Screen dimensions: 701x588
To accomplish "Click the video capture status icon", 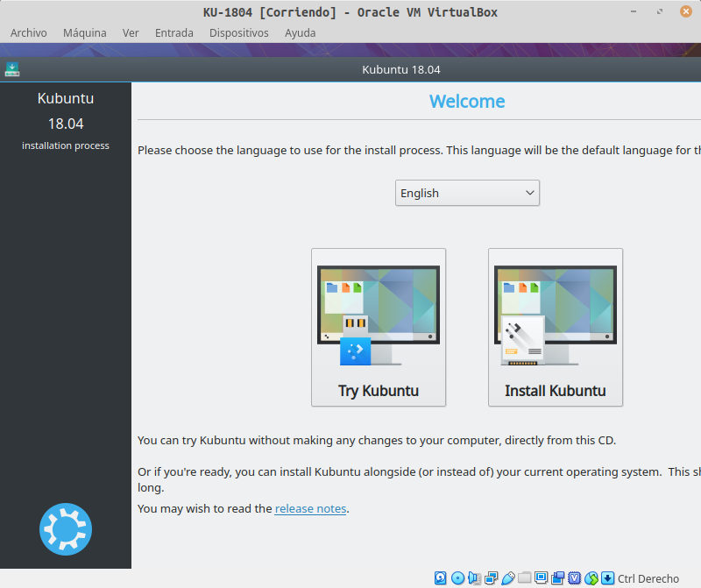I will pyautogui.click(x=557, y=577).
